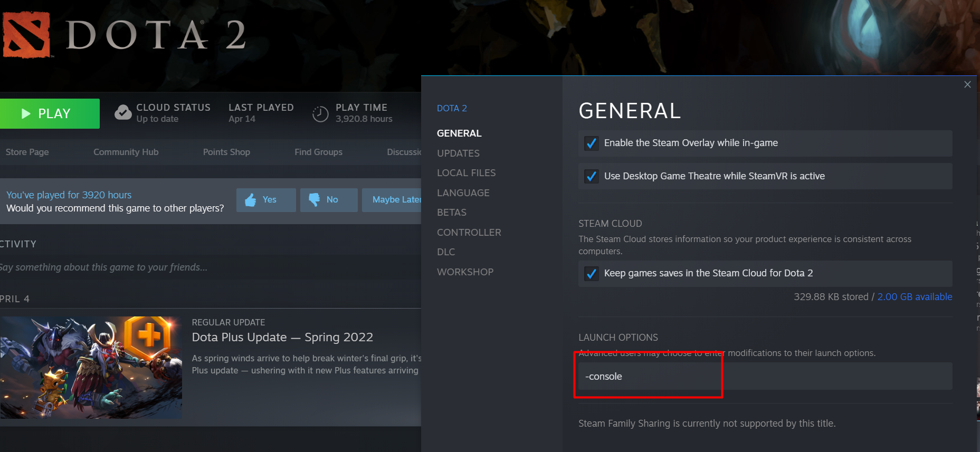Screen dimensions: 980x452
Task: Toggle Use Desktop Game Theatre checkbox
Action: pos(592,176)
